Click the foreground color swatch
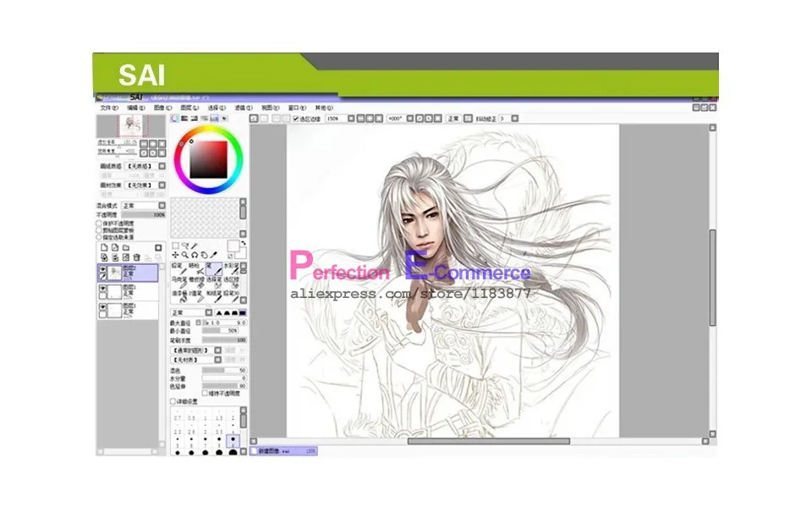 (x=233, y=246)
